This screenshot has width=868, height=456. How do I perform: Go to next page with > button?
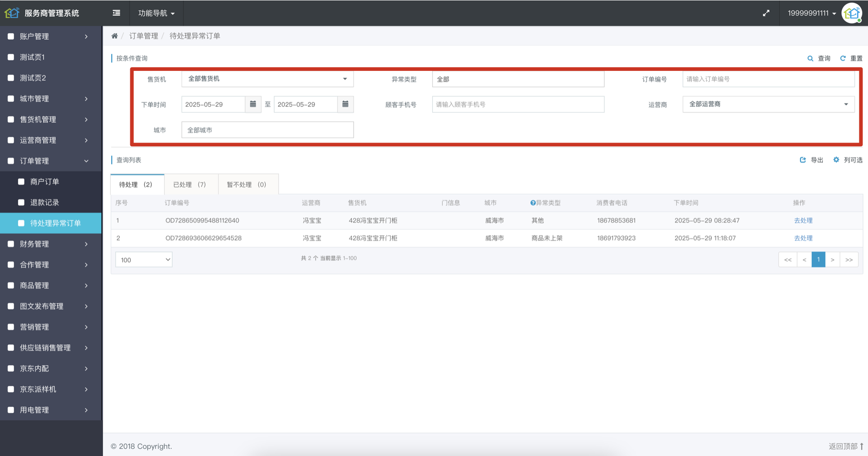point(833,260)
